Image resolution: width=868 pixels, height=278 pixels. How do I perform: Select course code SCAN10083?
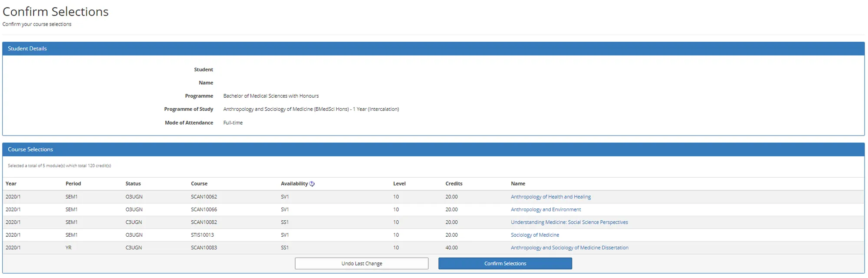click(204, 248)
